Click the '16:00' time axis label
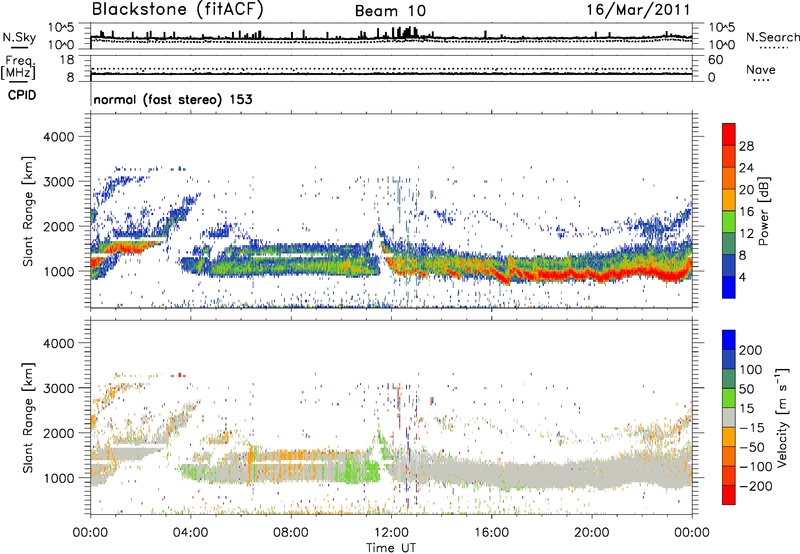Viewport: 800px width, 554px height. click(x=491, y=533)
